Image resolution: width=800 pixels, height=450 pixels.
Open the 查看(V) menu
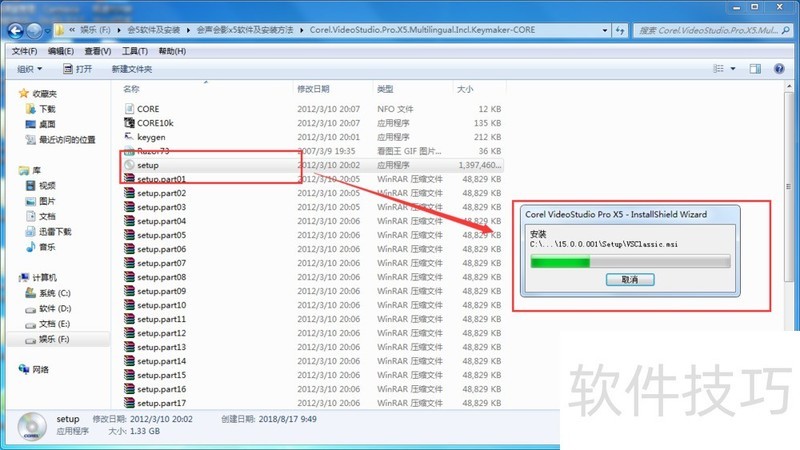pyautogui.click(x=97, y=51)
